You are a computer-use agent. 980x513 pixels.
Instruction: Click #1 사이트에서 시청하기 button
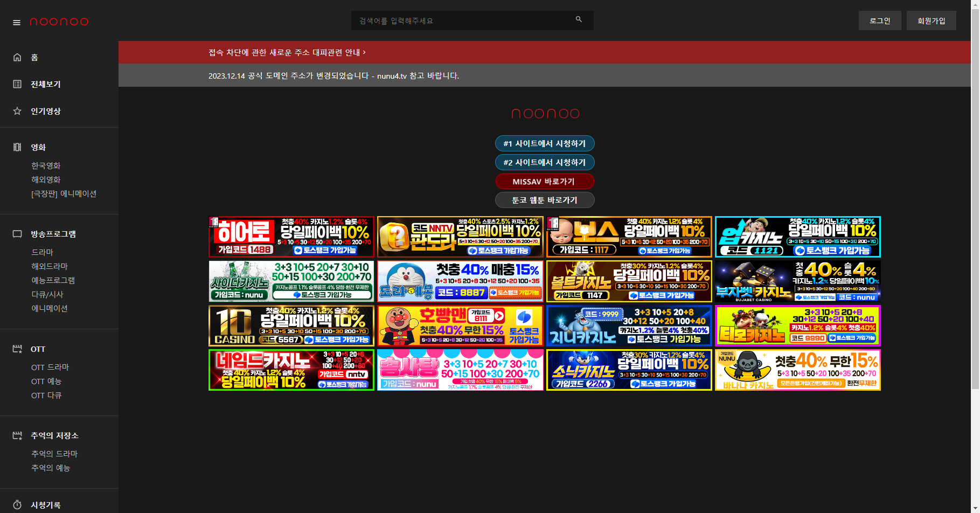545,143
